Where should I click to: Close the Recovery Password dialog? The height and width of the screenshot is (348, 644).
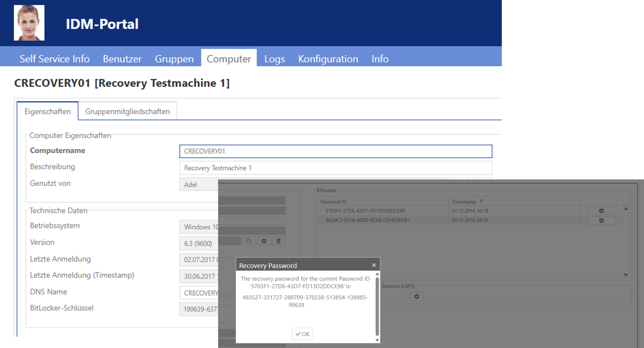pyautogui.click(x=374, y=265)
